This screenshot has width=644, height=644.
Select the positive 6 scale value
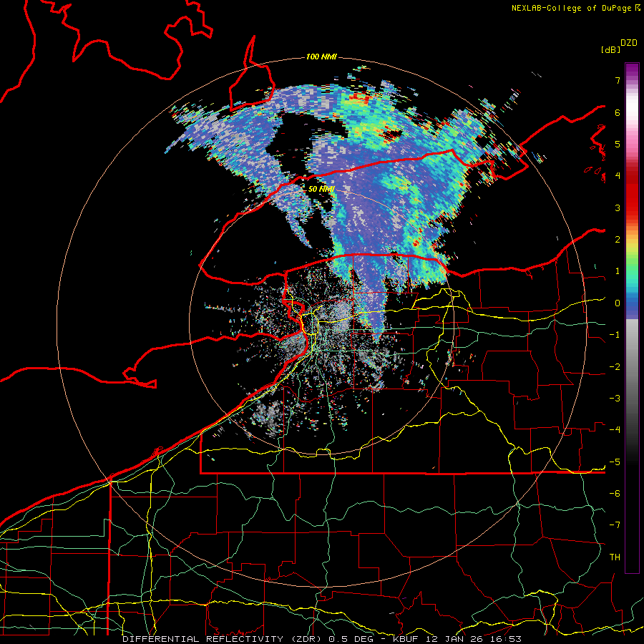[618, 112]
